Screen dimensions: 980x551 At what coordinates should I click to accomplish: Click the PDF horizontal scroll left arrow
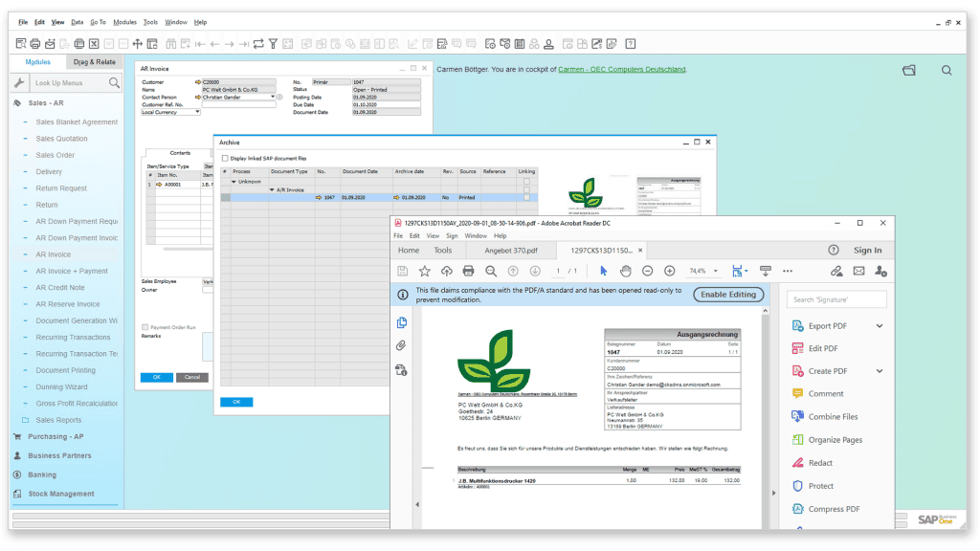[x=417, y=505]
